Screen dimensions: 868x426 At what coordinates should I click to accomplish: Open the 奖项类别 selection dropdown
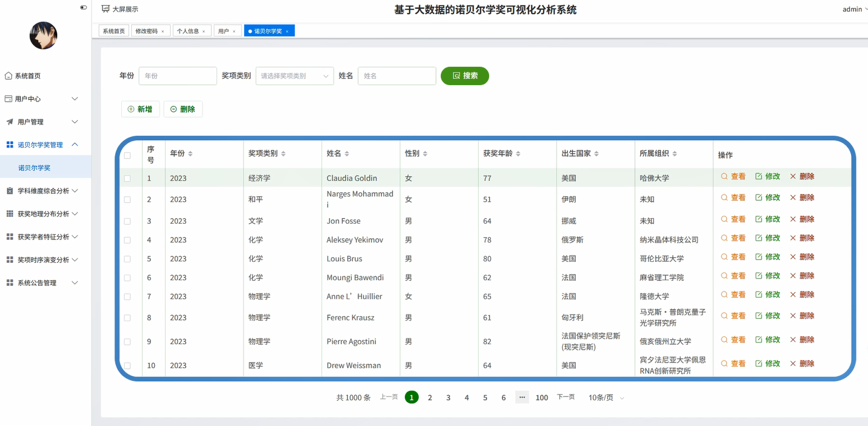(295, 76)
